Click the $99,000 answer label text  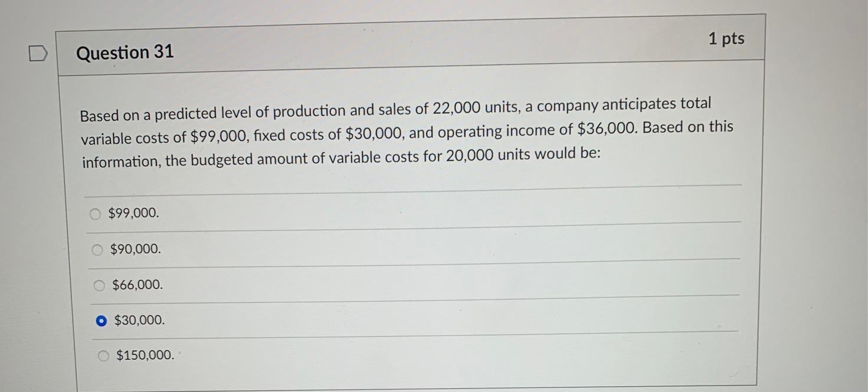tap(132, 213)
